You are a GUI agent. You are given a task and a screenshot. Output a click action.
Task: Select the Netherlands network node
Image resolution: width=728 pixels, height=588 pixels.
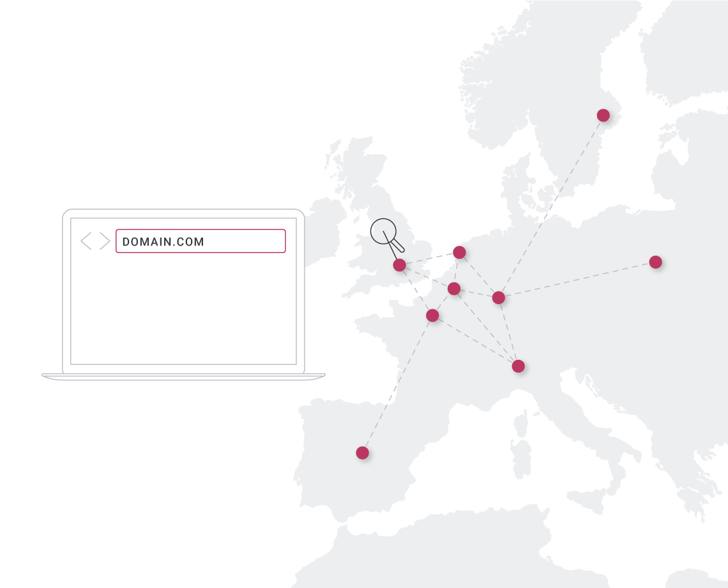(459, 252)
